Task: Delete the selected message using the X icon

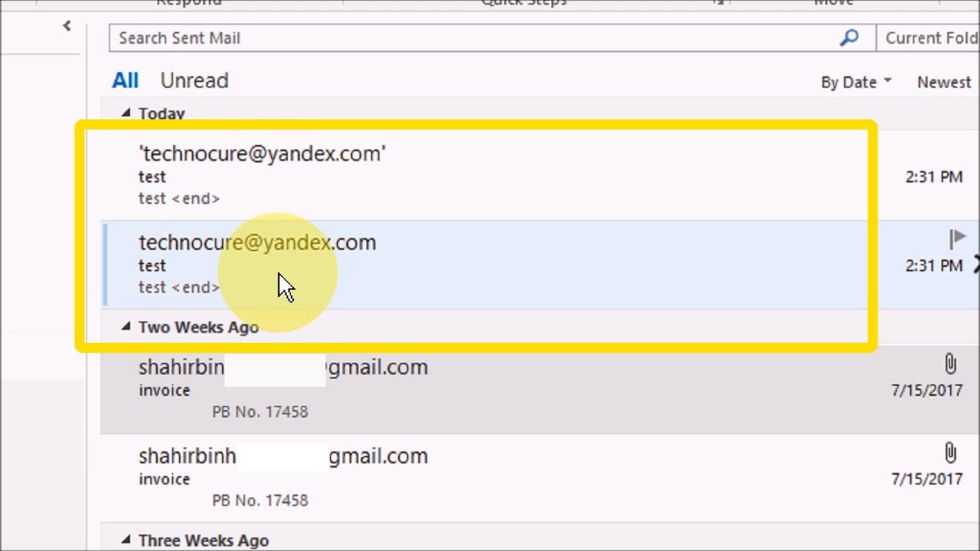Action: [x=976, y=266]
